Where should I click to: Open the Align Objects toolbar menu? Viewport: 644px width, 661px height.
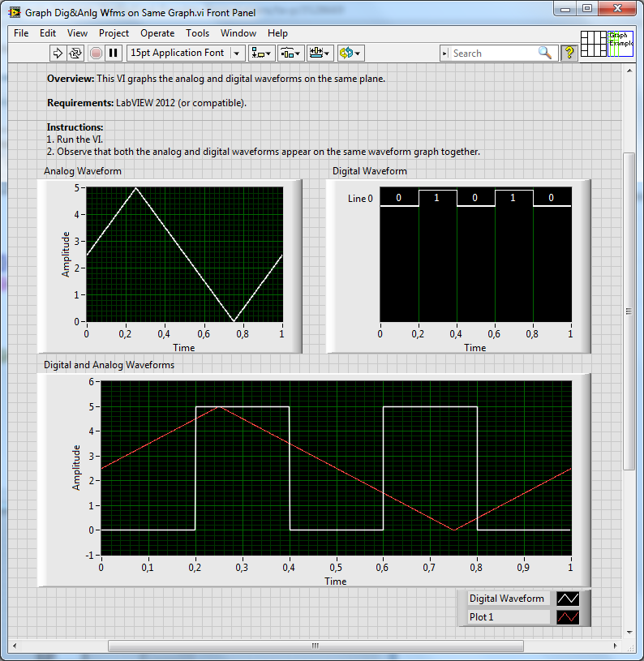pyautogui.click(x=262, y=53)
